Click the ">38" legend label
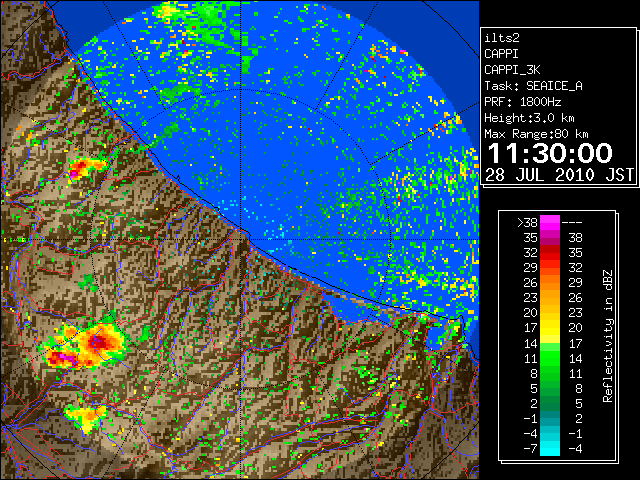640x480 pixels. pyautogui.click(x=527, y=223)
